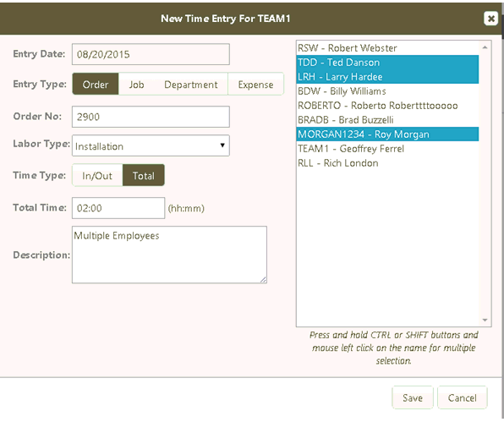This screenshot has width=504, height=422.
Task: Click the employee list scroll down arrow
Action: click(x=485, y=320)
